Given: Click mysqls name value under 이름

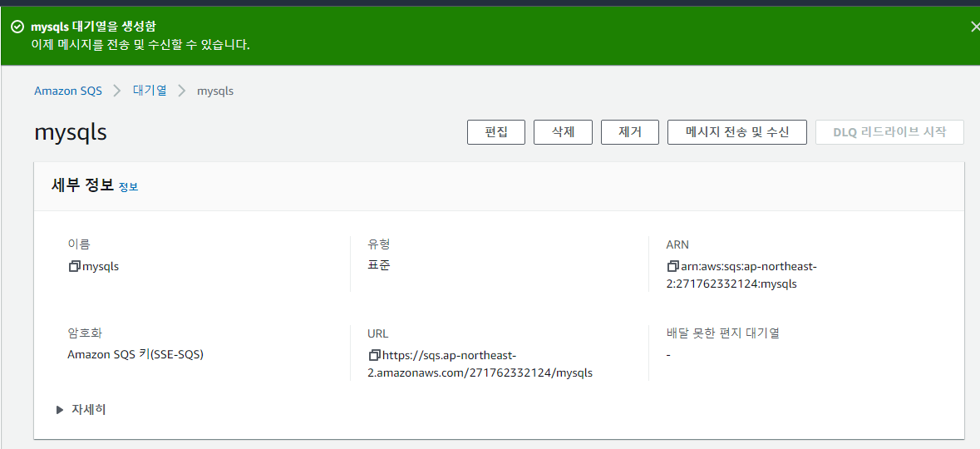Looking at the screenshot, I should click(x=101, y=266).
